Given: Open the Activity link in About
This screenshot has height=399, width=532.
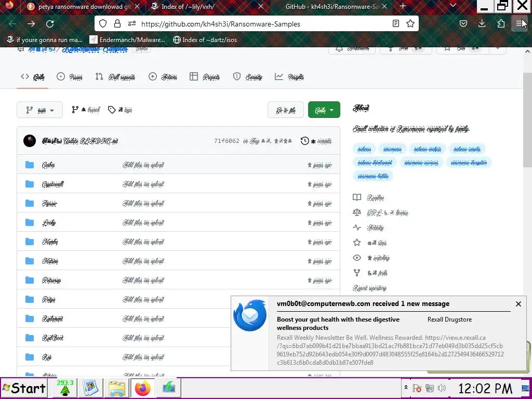Looking at the screenshot, I should (368, 228).
